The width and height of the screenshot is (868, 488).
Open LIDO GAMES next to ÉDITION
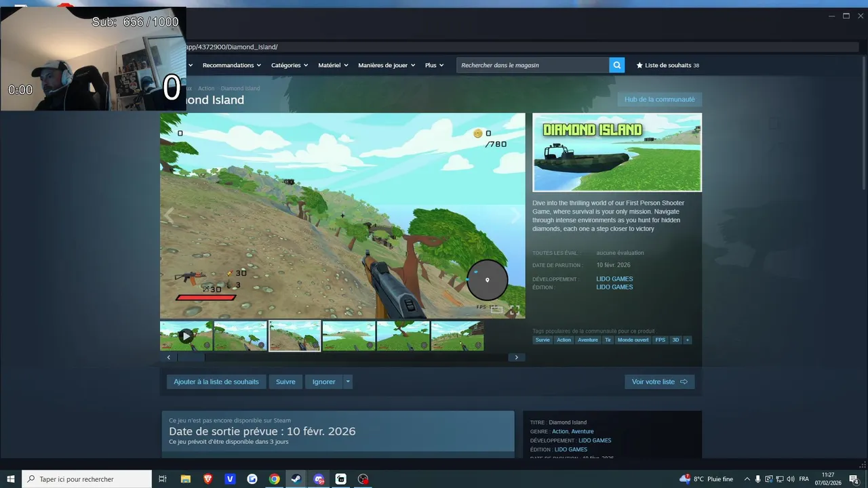coord(614,287)
